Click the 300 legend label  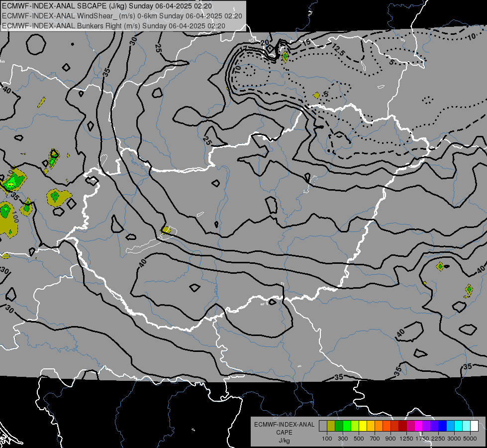(343, 439)
